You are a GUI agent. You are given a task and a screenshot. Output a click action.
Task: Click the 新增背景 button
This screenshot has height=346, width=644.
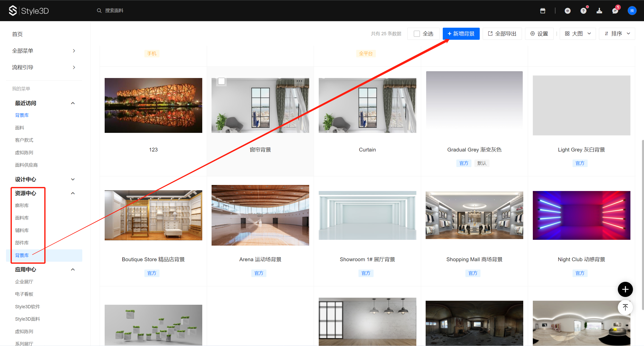(461, 34)
